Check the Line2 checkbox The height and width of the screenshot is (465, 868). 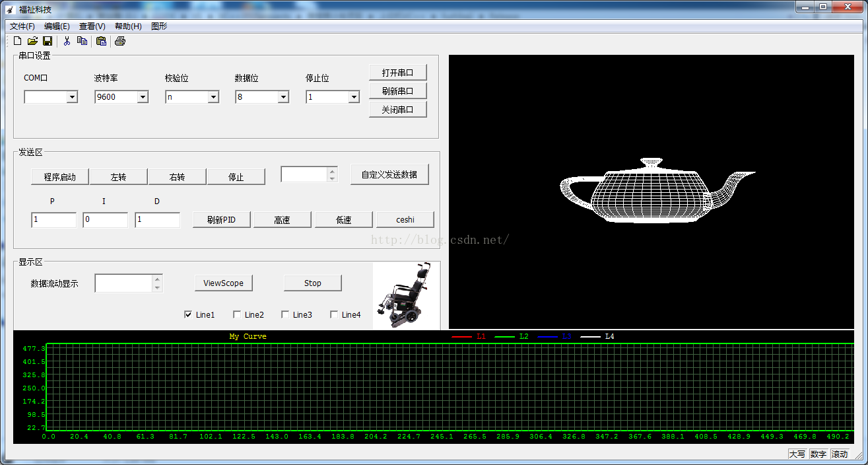(237, 314)
